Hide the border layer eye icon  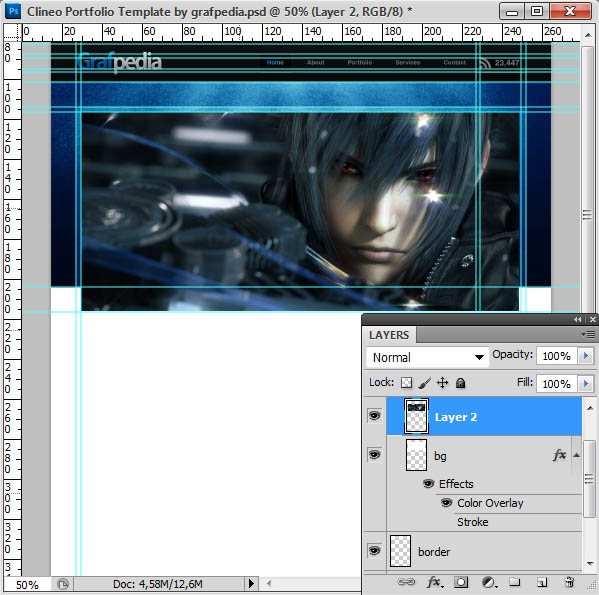(374, 551)
